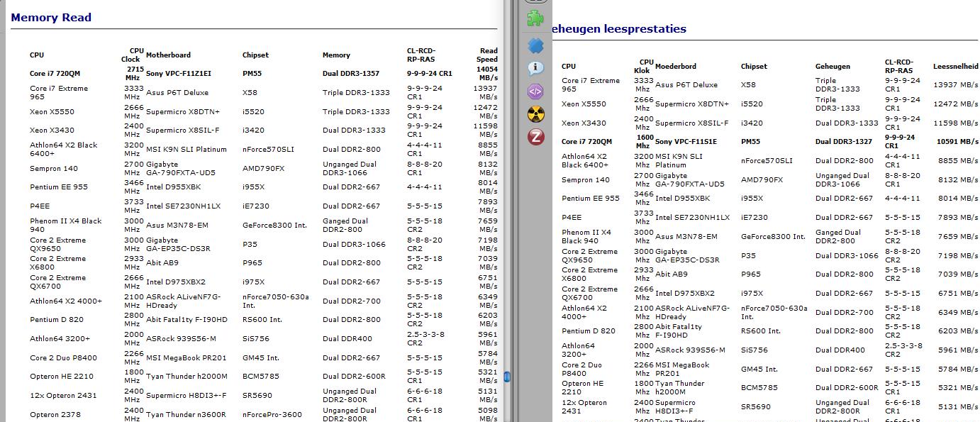
Task: Click "Sempron 140" in the left window
Action: tap(54, 169)
